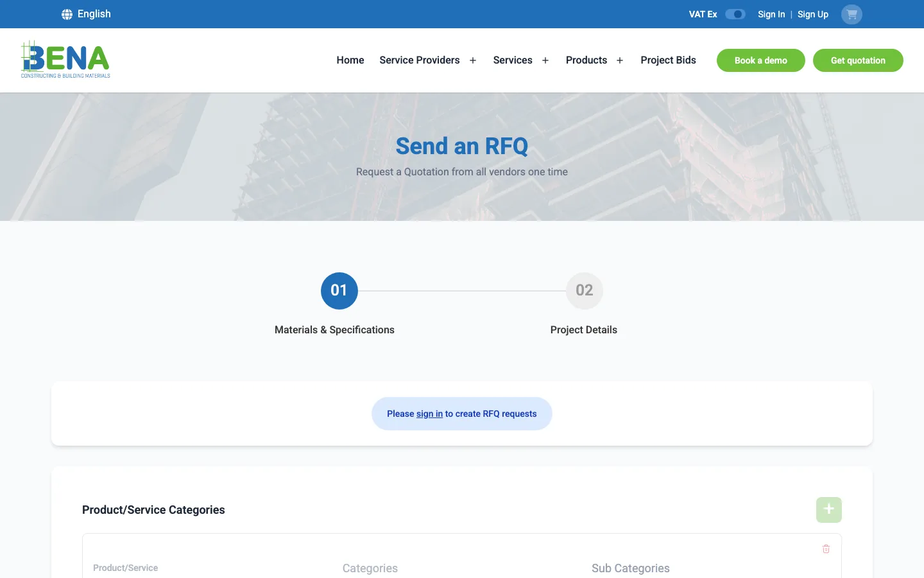Change language from English
This screenshot has height=578, width=924.
86,14
